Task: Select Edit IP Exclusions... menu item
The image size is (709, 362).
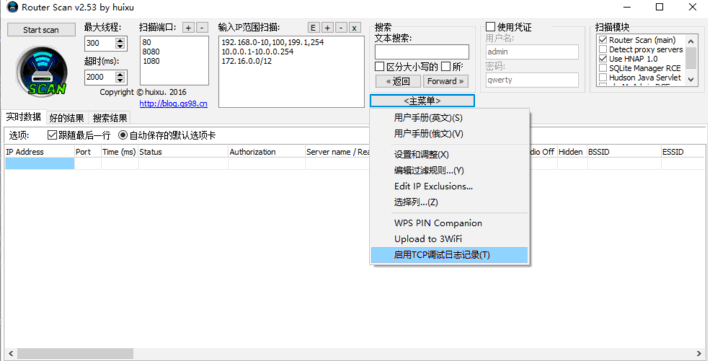Action: tap(449, 186)
